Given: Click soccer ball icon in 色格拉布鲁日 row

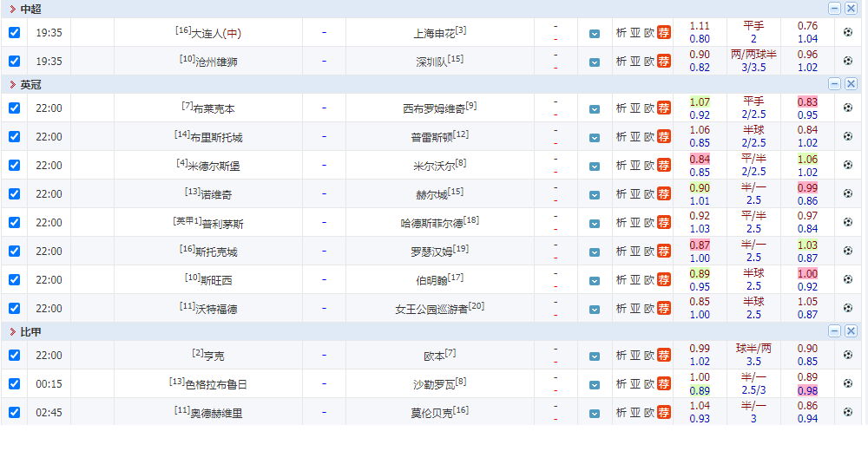Looking at the screenshot, I should [x=847, y=383].
